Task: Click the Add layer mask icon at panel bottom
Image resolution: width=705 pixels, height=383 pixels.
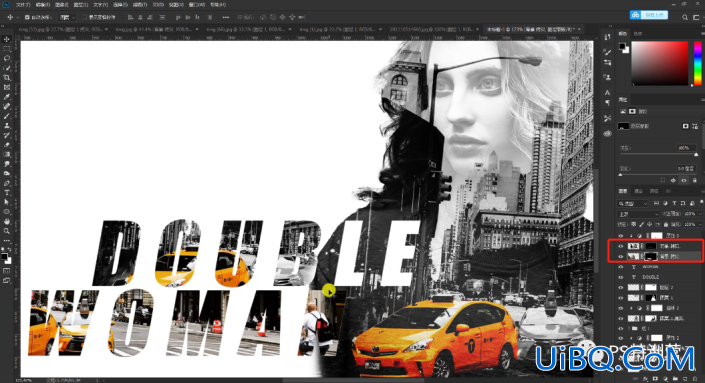Action: (x=656, y=379)
